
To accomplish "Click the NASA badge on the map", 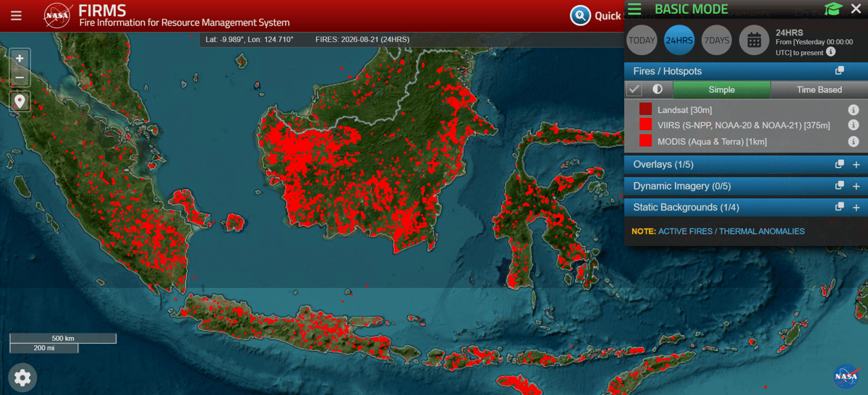I will coord(846,376).
